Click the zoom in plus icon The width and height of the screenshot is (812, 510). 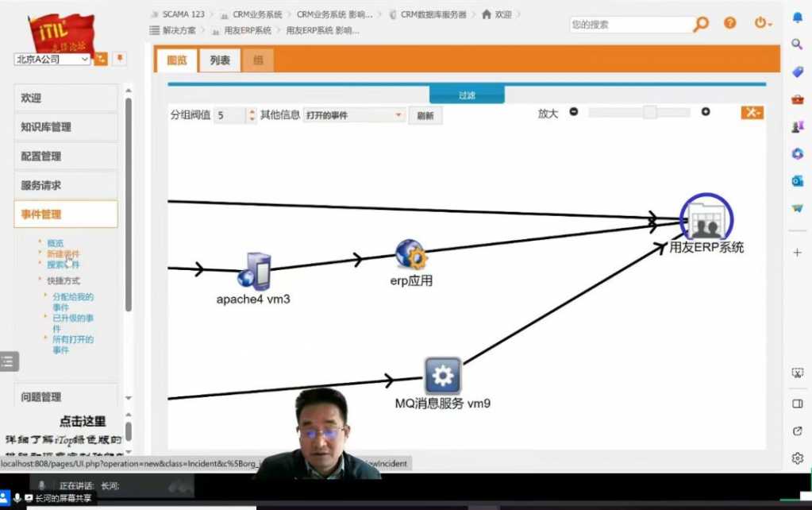point(706,112)
